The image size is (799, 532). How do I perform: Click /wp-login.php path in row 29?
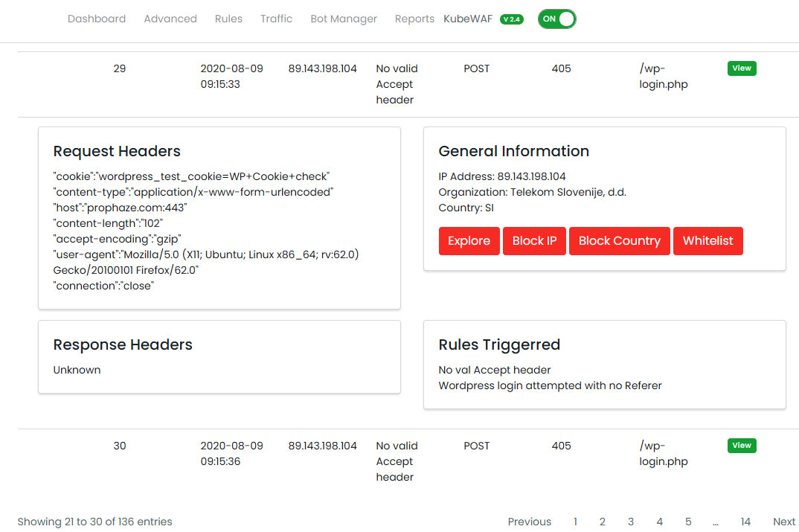click(x=664, y=77)
